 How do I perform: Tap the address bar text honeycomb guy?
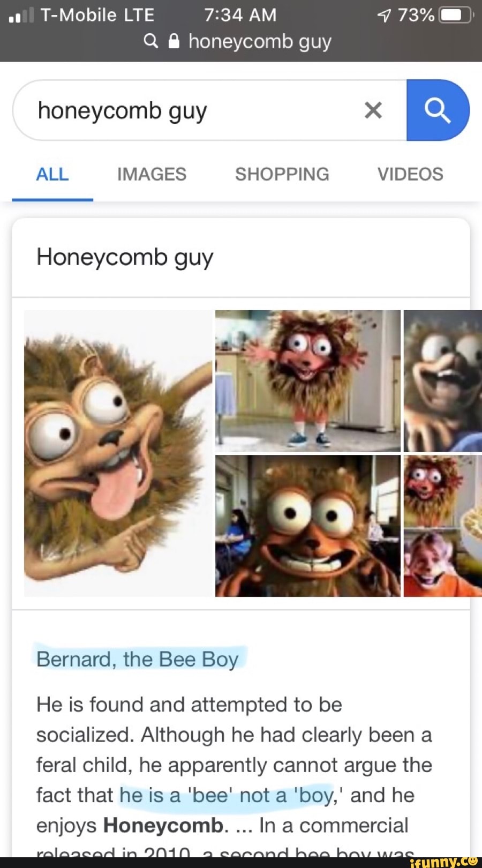point(260,42)
